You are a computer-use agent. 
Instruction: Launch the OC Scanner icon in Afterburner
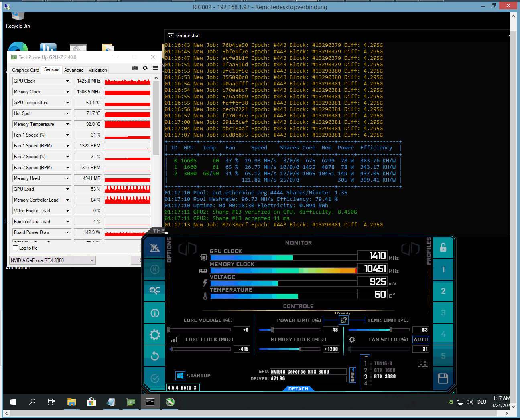point(154,291)
